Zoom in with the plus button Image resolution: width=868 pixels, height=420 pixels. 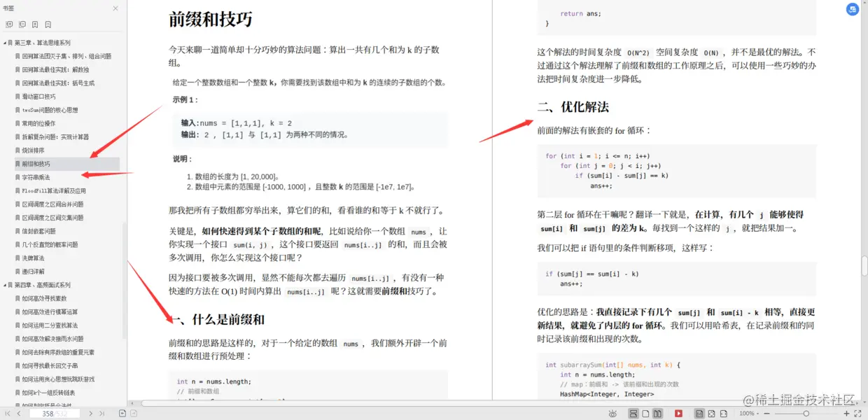(x=846, y=414)
